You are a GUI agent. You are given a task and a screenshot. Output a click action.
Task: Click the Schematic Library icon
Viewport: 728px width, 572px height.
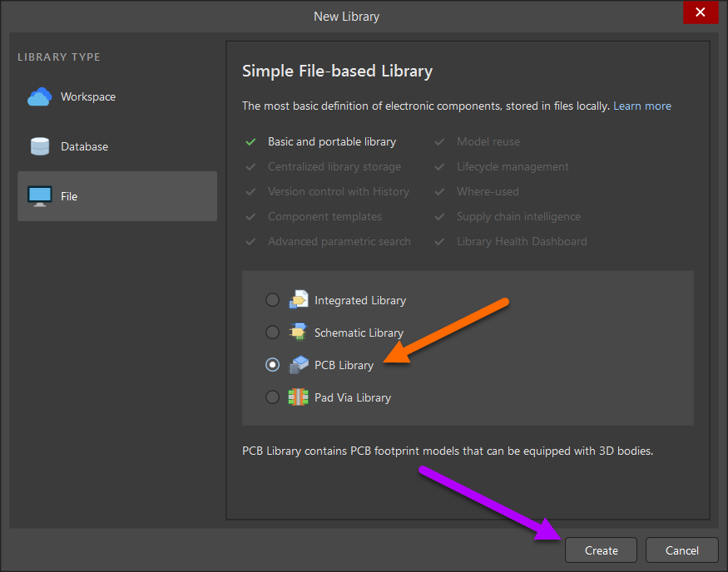tap(298, 333)
